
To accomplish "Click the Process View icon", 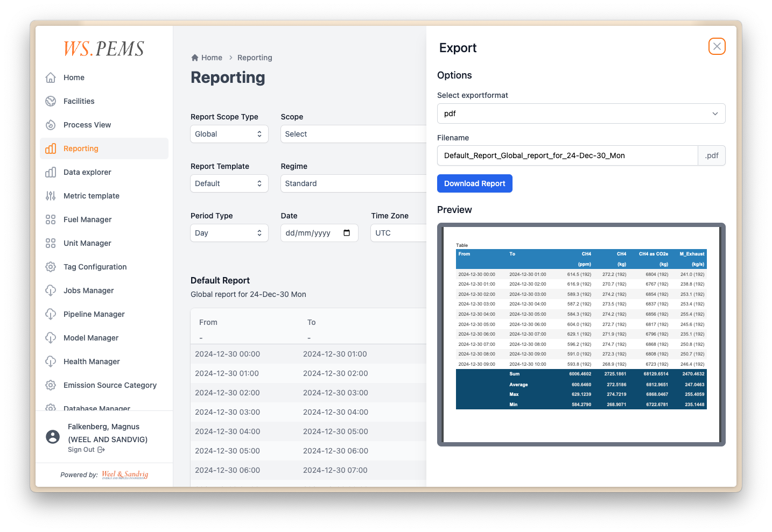I will pyautogui.click(x=51, y=125).
